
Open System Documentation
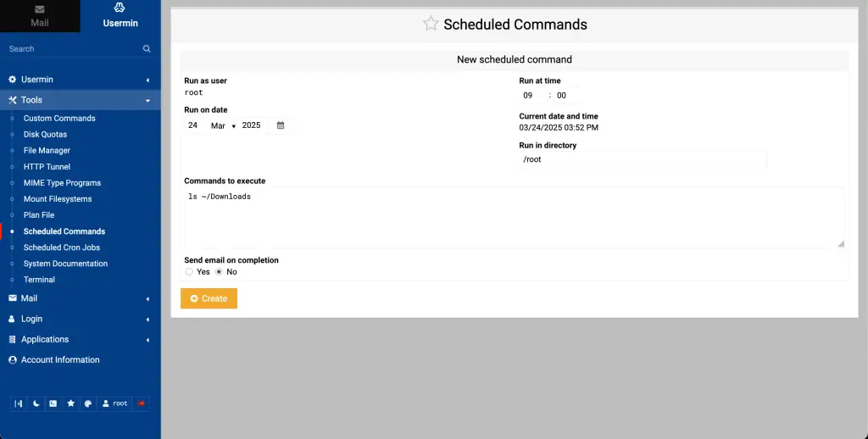click(65, 264)
